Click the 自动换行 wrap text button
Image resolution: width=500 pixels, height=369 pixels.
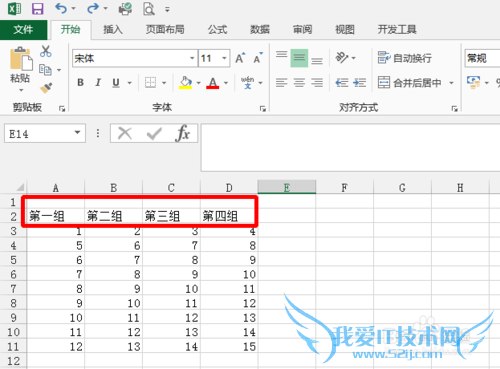[405, 58]
